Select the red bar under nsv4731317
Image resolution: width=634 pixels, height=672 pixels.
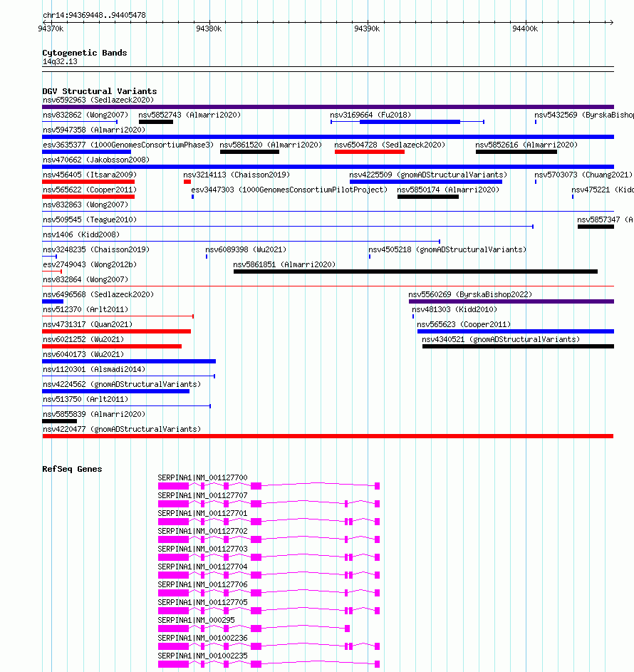(x=117, y=331)
